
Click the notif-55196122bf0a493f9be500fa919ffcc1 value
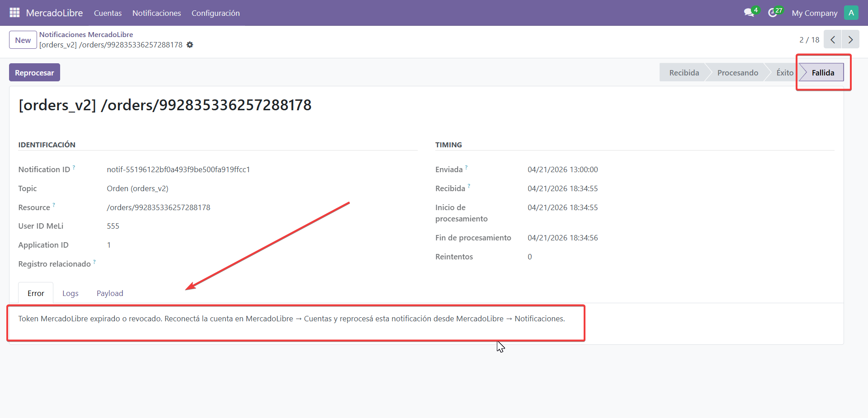coord(178,169)
